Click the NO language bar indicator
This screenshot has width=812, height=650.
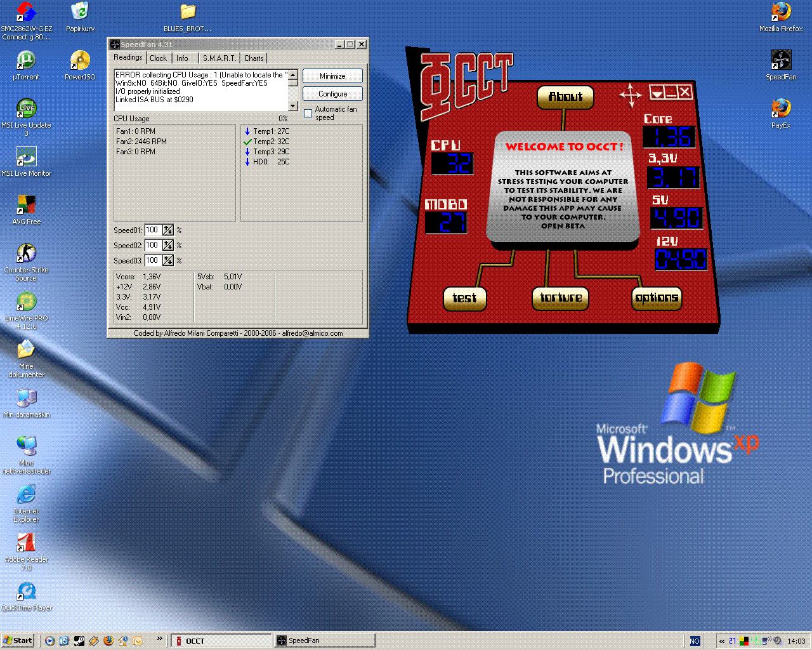click(695, 641)
